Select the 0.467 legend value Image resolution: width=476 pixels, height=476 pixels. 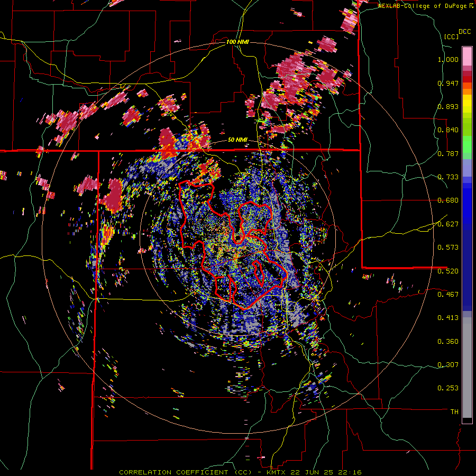pyautogui.click(x=448, y=295)
